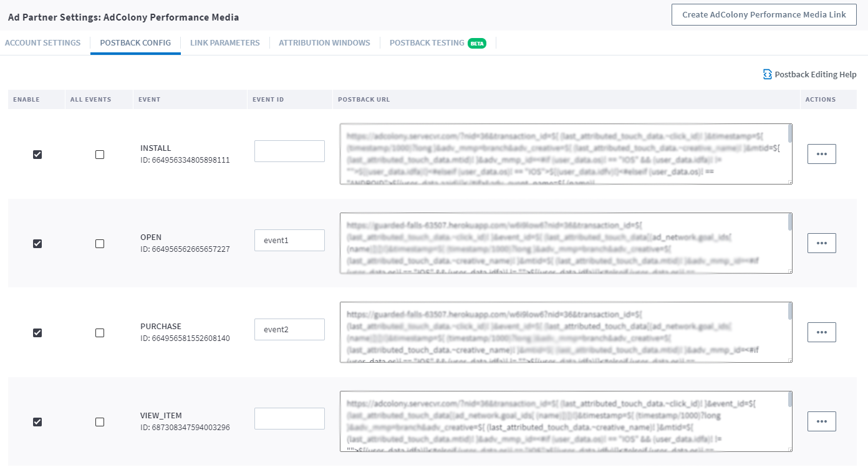Switch to the Account Settings tab
This screenshot has height=475, width=868.
pos(42,43)
